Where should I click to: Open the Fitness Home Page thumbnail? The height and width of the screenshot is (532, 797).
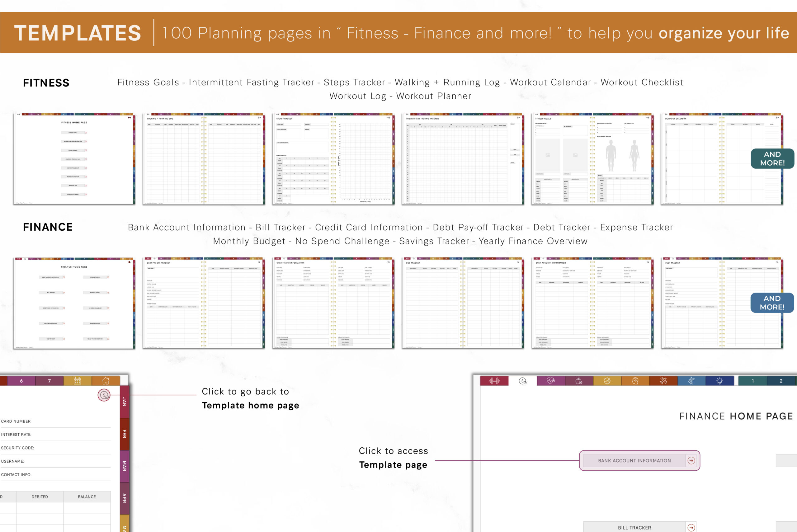pyautogui.click(x=74, y=159)
